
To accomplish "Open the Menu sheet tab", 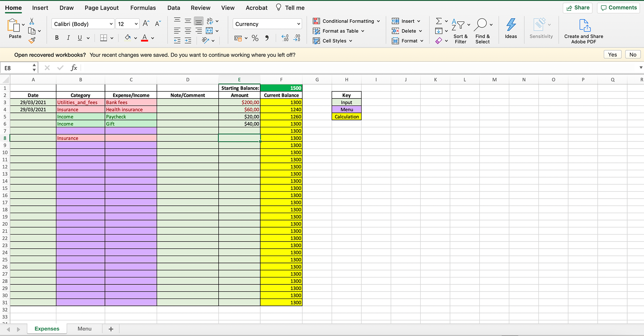I will [x=85, y=329].
